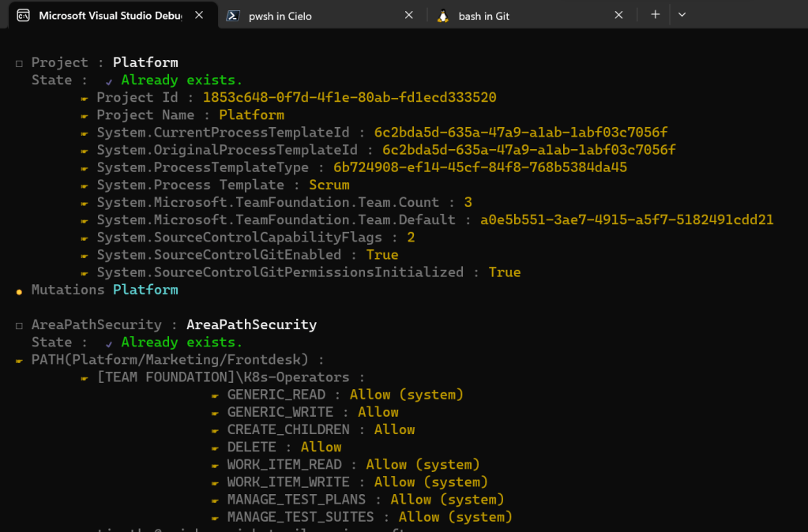Click the Scrum process template value

point(329,185)
